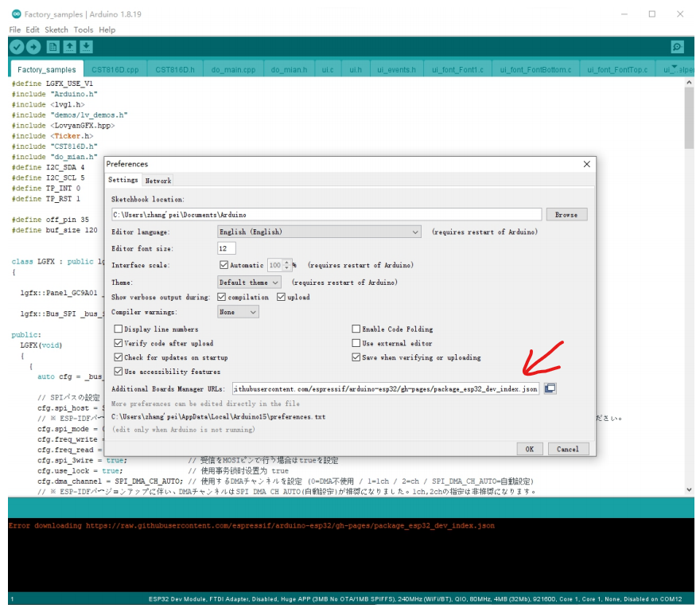Click the Arduino logo in title bar
The width and height of the screenshot is (700, 612).
point(17,14)
